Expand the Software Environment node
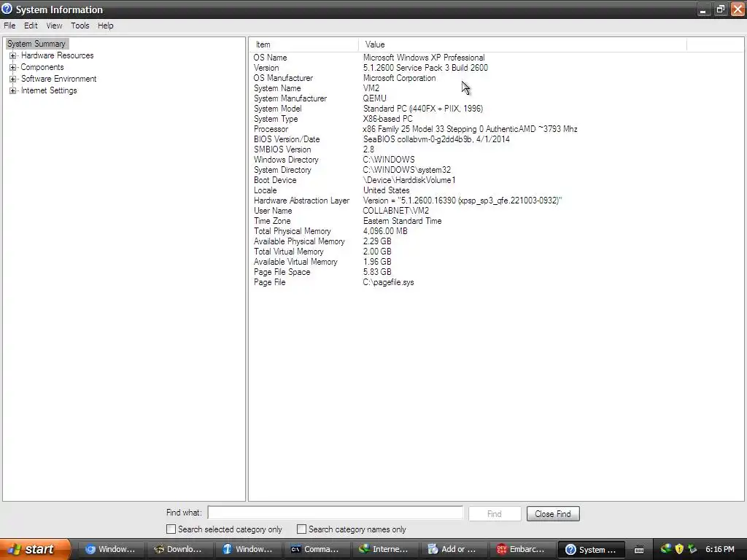Image resolution: width=747 pixels, height=560 pixels. (x=13, y=79)
